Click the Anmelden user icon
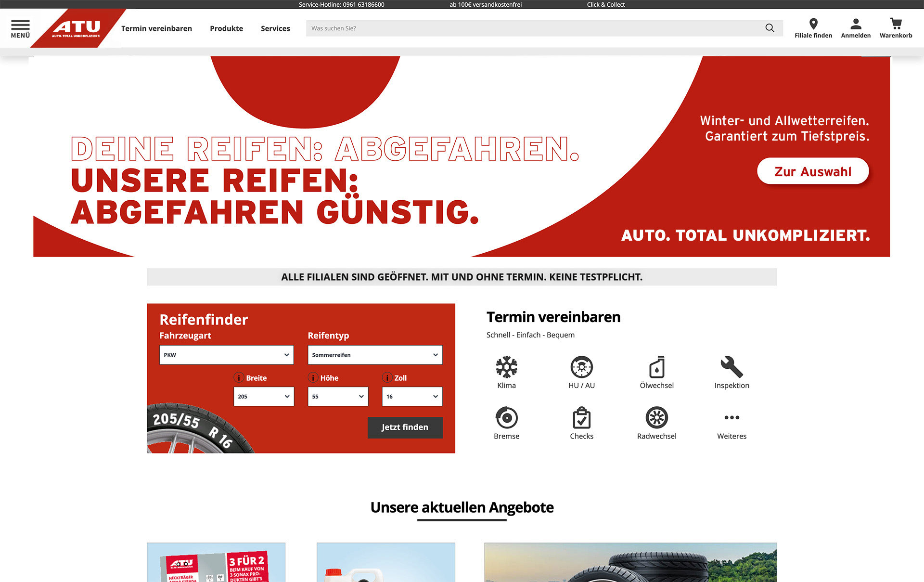This screenshot has width=924, height=582. pyautogui.click(x=855, y=24)
